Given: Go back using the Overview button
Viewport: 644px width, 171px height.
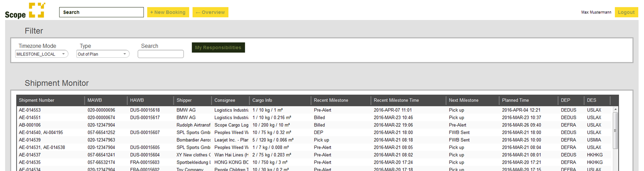Looking at the screenshot, I should coord(210,12).
